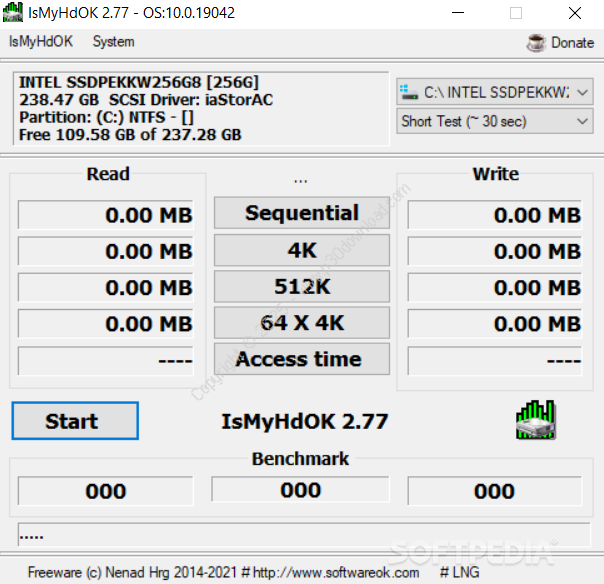Click the Sequential read result field

point(106,215)
